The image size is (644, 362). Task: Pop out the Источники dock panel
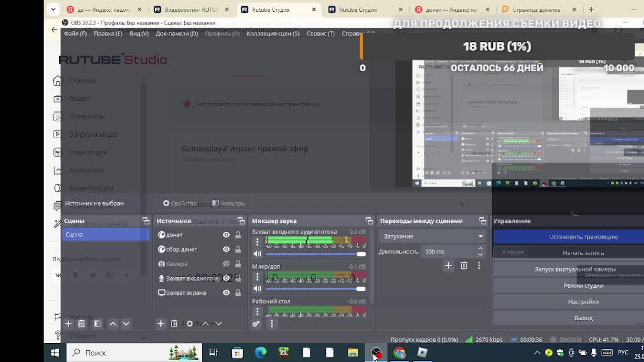point(241,221)
